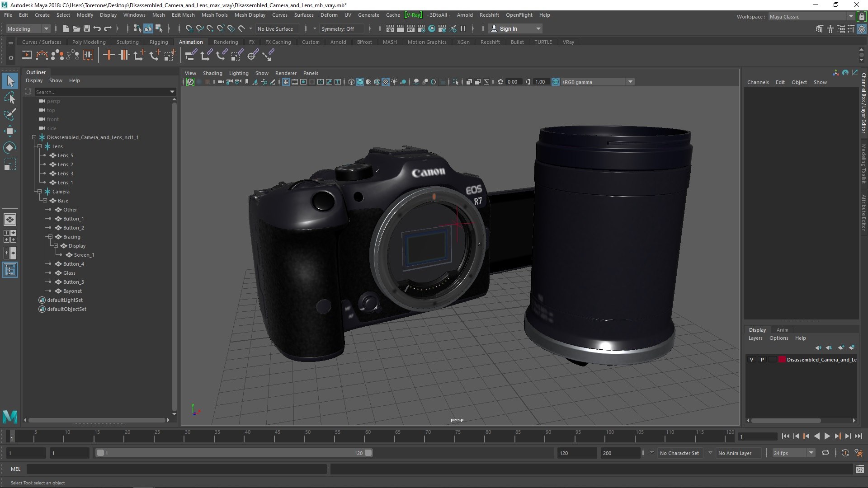Open the sRGB gamma view transform dropdown
The height and width of the screenshot is (488, 868).
click(598, 82)
